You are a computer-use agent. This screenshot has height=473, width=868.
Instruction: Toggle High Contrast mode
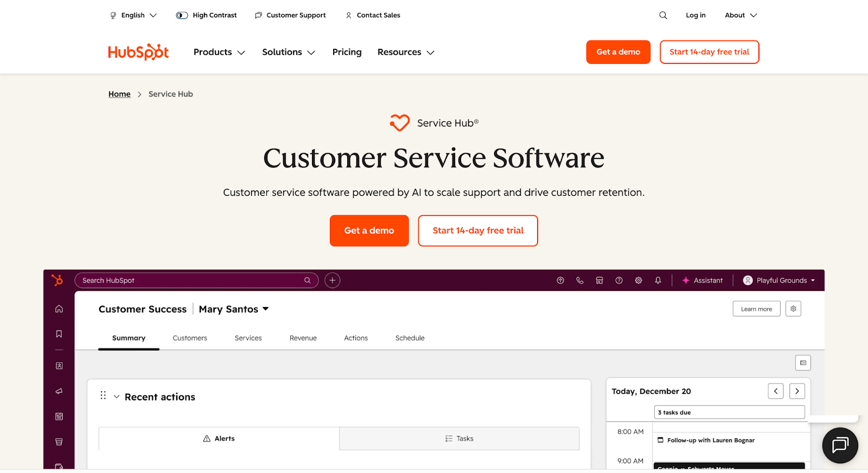pos(206,15)
